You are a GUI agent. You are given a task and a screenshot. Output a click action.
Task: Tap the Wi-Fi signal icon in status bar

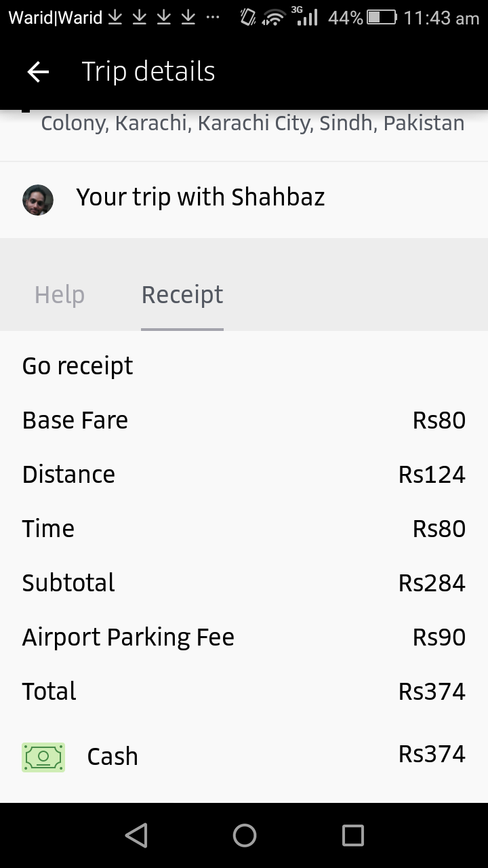point(274,18)
